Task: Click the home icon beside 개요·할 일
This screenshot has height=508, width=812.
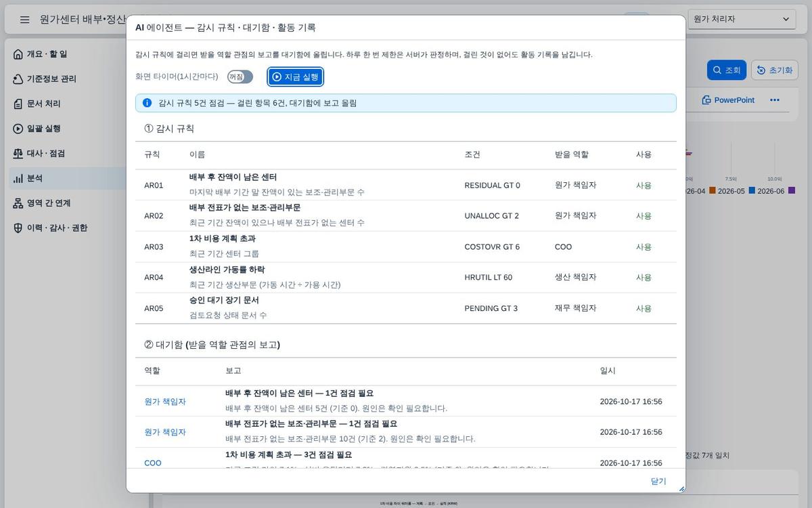Action: [x=18, y=54]
